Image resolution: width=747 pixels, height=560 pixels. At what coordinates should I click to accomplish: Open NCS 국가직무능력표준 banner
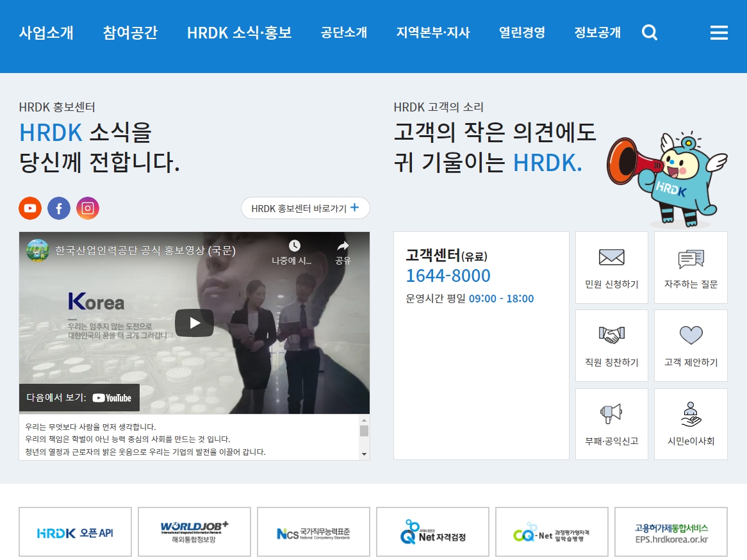pos(313,532)
